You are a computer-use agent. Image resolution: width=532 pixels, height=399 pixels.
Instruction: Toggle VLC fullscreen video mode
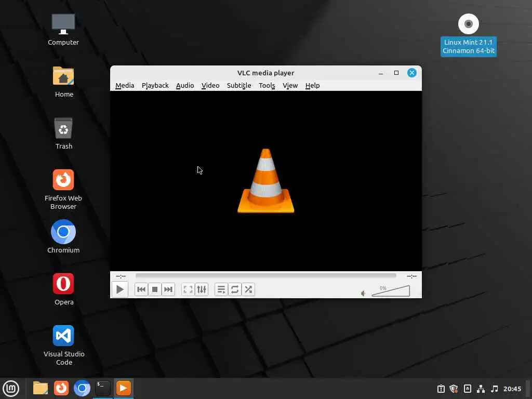coord(188,289)
